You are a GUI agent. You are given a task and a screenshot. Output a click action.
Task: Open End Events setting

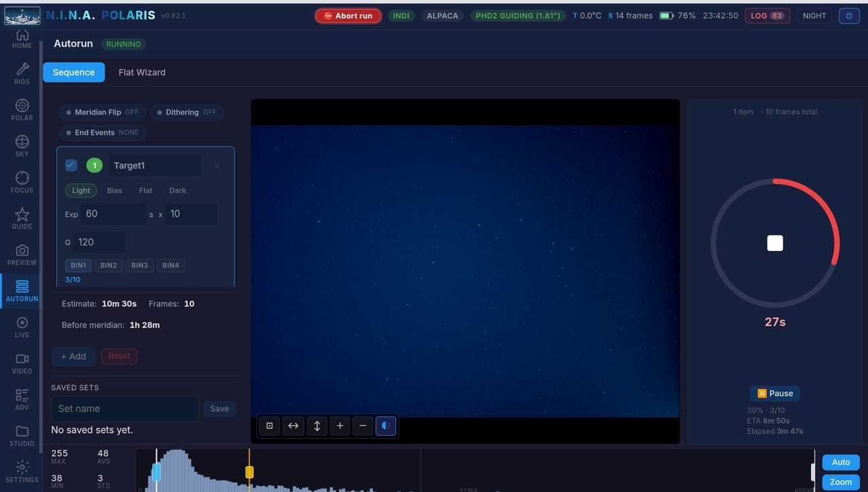click(102, 132)
